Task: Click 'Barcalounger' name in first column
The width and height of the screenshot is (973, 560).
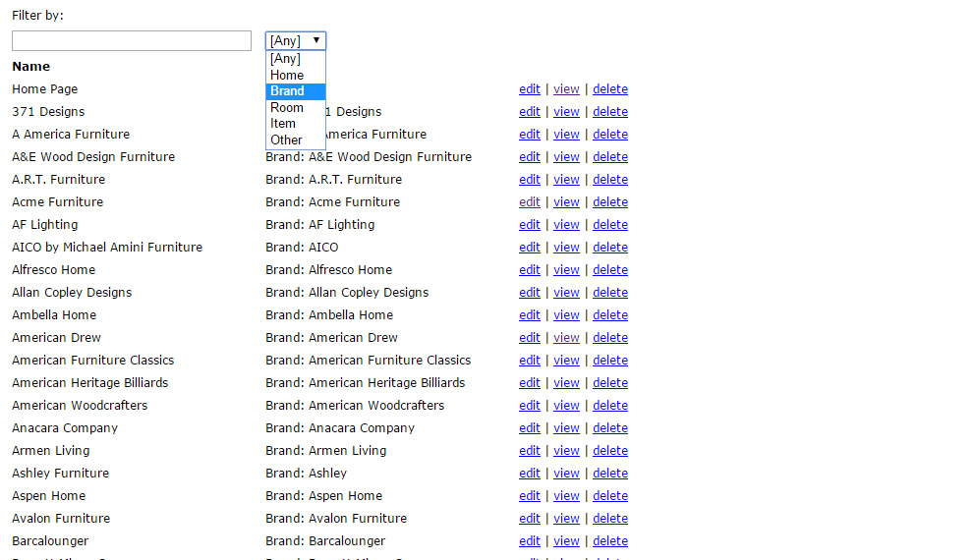Action: [50, 541]
